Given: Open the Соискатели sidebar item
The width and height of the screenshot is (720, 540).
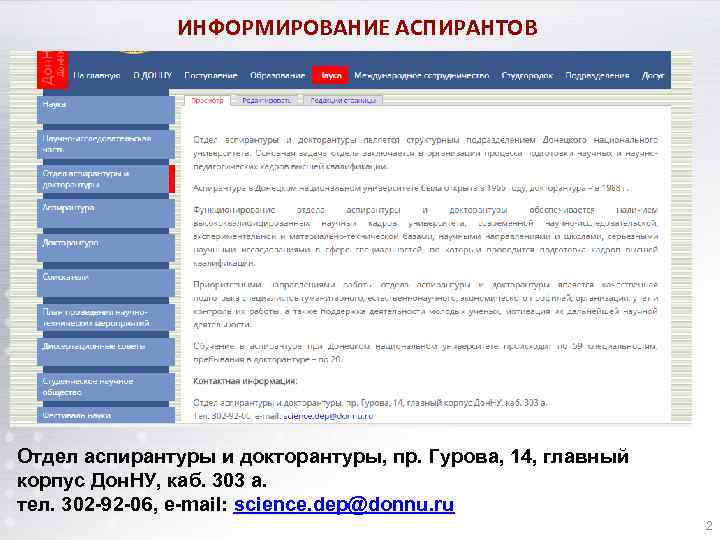Looking at the screenshot, I should click(x=106, y=282).
